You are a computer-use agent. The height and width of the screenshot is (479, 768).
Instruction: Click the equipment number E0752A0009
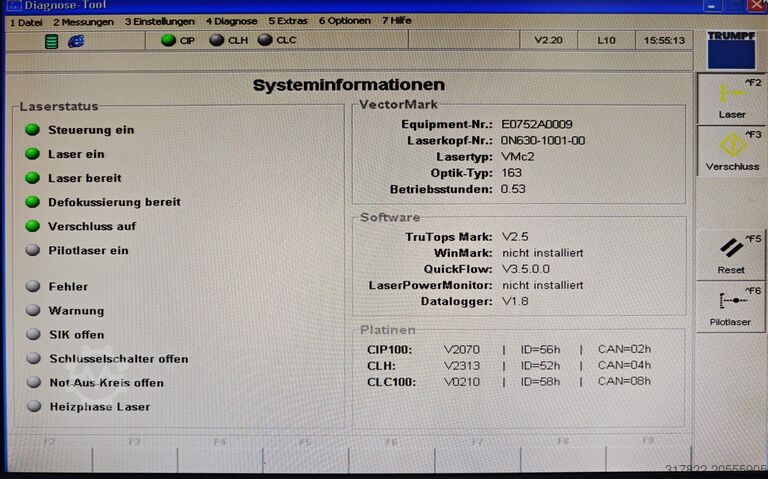[537, 124]
